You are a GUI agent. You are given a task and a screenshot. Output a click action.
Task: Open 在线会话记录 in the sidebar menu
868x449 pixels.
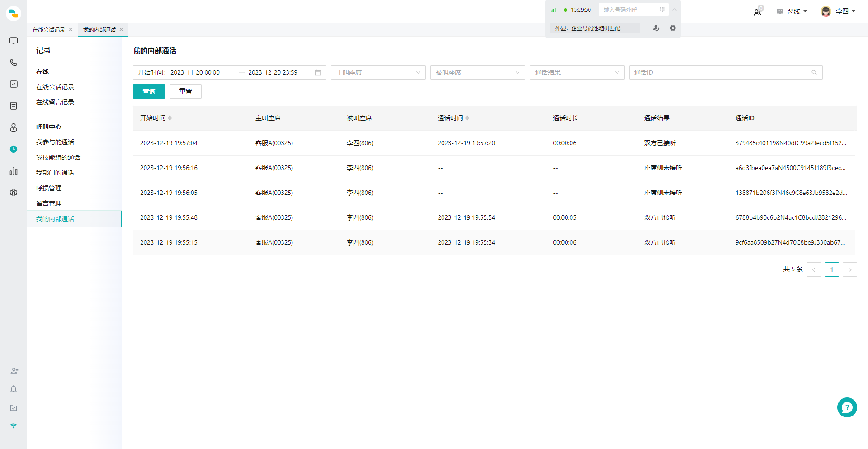(55, 87)
